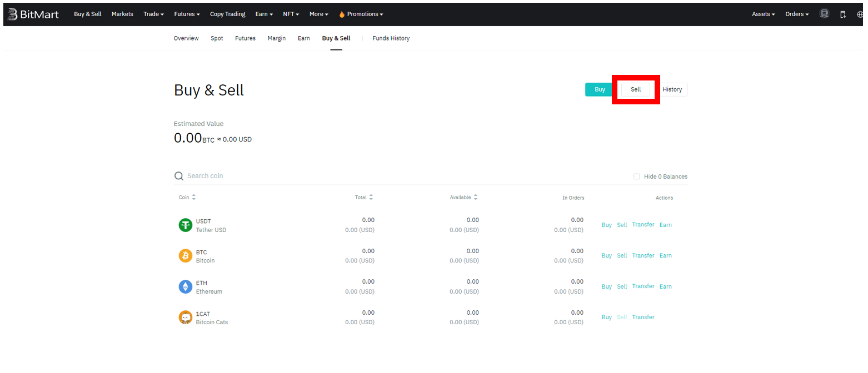Click the Promotions flame icon
868x373 pixels.
[342, 14]
